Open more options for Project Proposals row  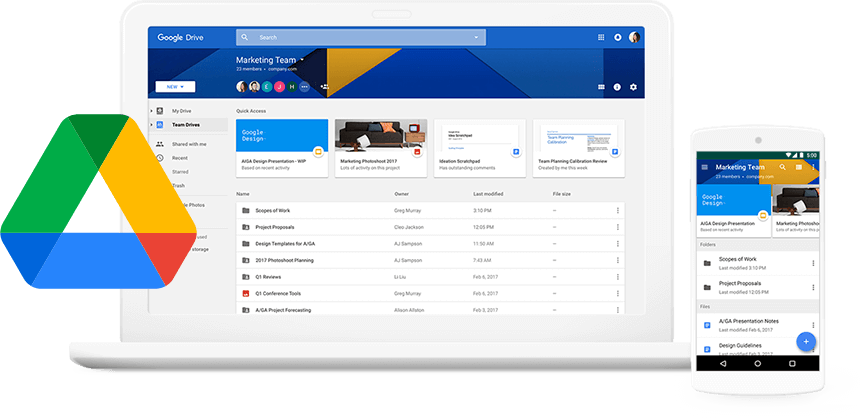click(618, 227)
